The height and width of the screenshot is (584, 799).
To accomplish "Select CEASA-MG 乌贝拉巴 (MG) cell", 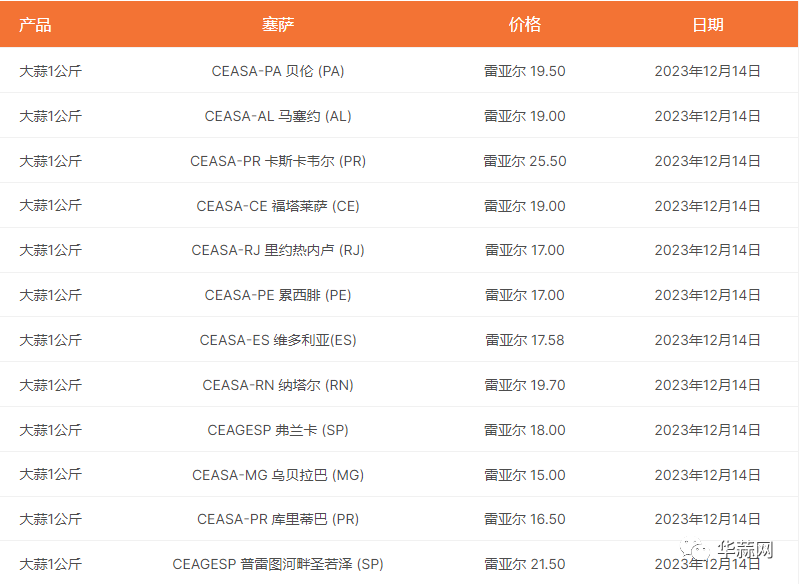I will [278, 475].
